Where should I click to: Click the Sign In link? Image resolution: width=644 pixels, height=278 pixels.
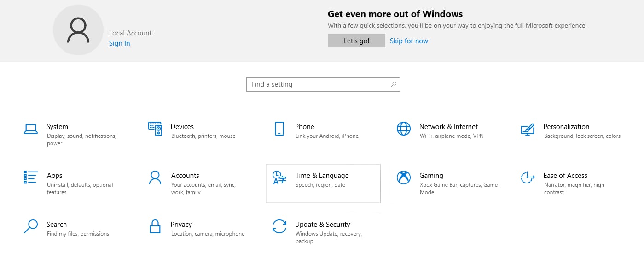119,43
